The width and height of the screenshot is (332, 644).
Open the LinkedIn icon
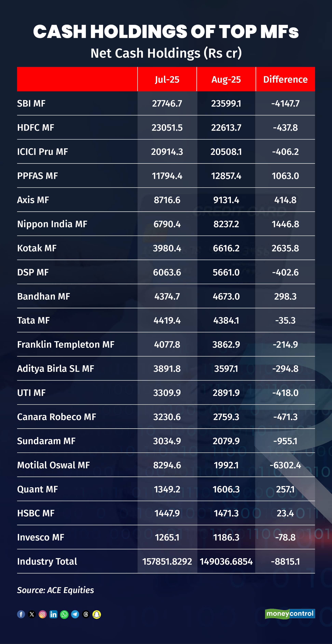point(53,614)
